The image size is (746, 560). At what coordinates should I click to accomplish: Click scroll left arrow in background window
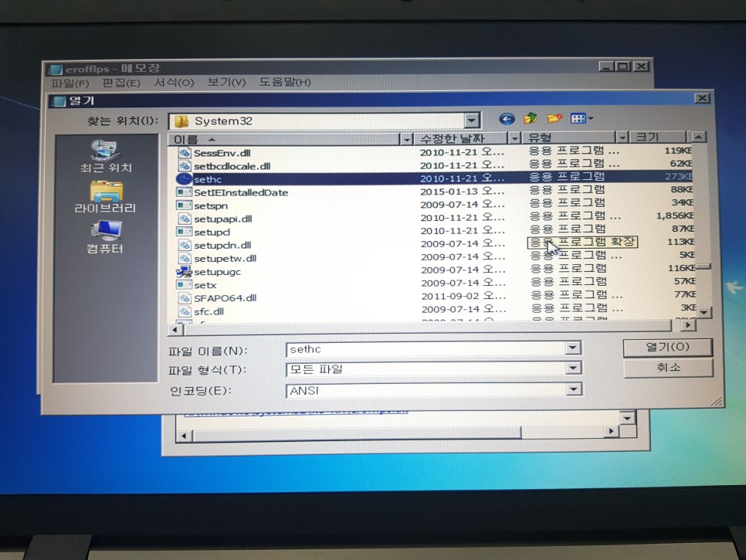[x=184, y=436]
